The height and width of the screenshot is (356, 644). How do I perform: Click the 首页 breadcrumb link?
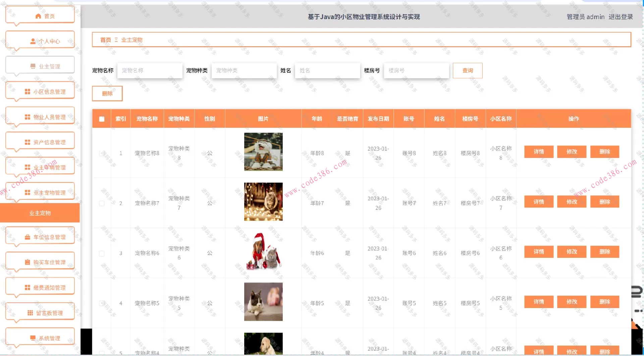point(106,40)
